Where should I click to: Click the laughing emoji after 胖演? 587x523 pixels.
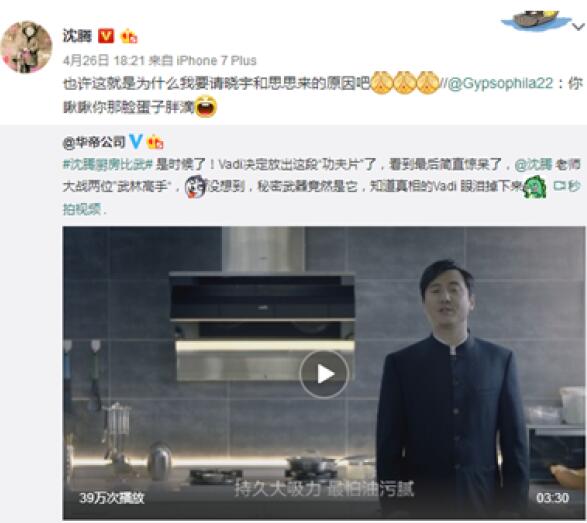click(x=206, y=107)
